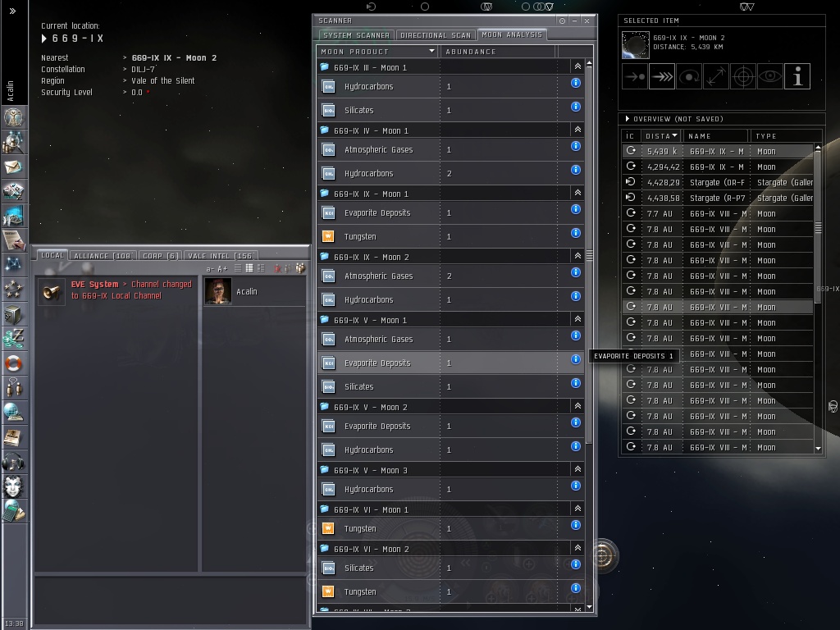Collapse the 669-IX VI - Moon 2 group
The width and height of the screenshot is (840, 630).
[x=577, y=548]
